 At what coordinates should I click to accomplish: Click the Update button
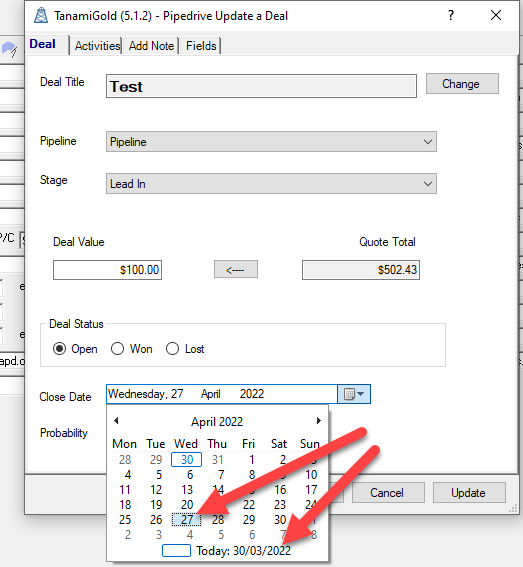[x=469, y=493]
